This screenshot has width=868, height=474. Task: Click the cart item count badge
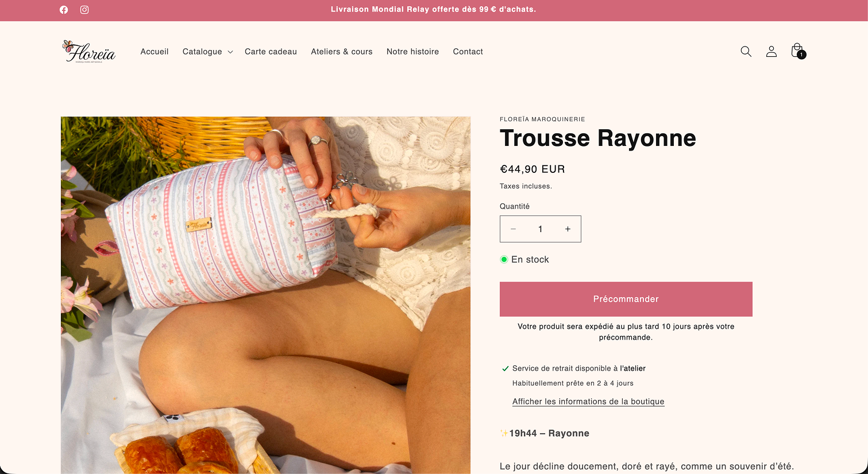[x=801, y=55]
